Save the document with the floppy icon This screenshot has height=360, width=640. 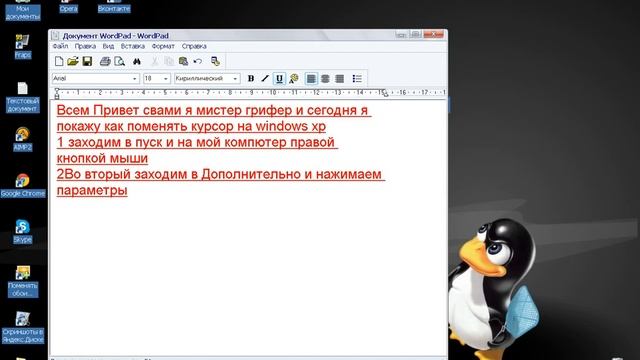pyautogui.click(x=87, y=61)
